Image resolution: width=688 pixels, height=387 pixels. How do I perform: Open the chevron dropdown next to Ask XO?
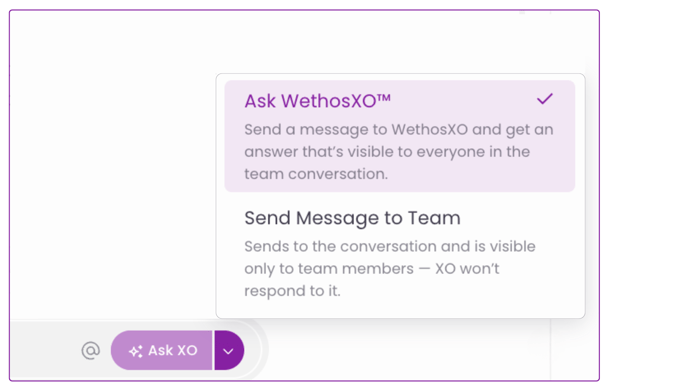(229, 350)
